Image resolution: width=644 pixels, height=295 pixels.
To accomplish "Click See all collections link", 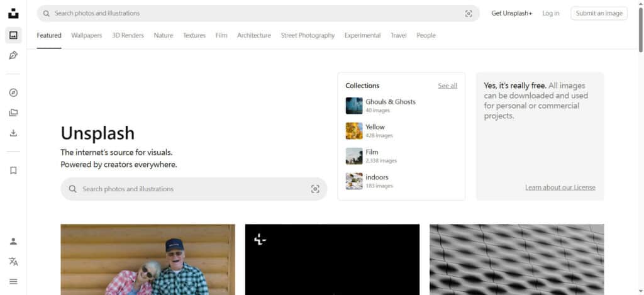I will tap(447, 86).
